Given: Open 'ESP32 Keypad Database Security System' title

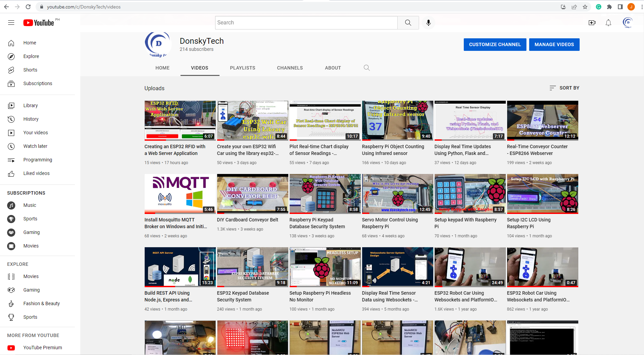Looking at the screenshot, I should point(243,296).
